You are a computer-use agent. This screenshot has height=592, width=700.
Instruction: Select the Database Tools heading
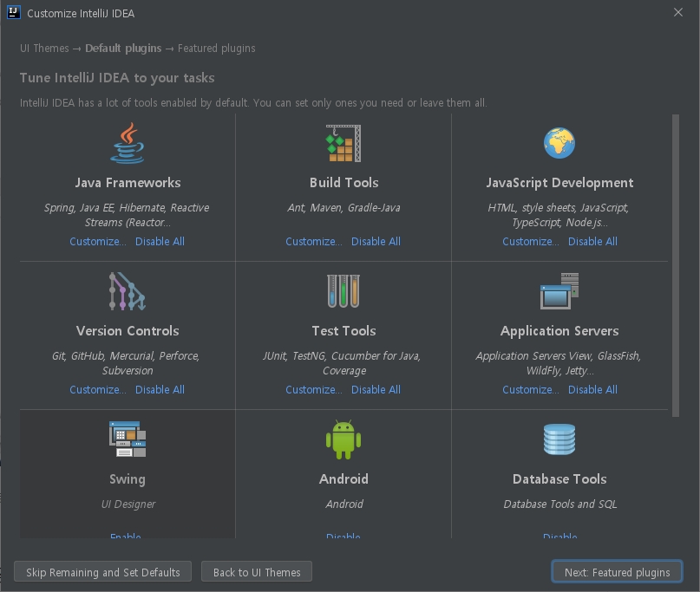tap(559, 478)
